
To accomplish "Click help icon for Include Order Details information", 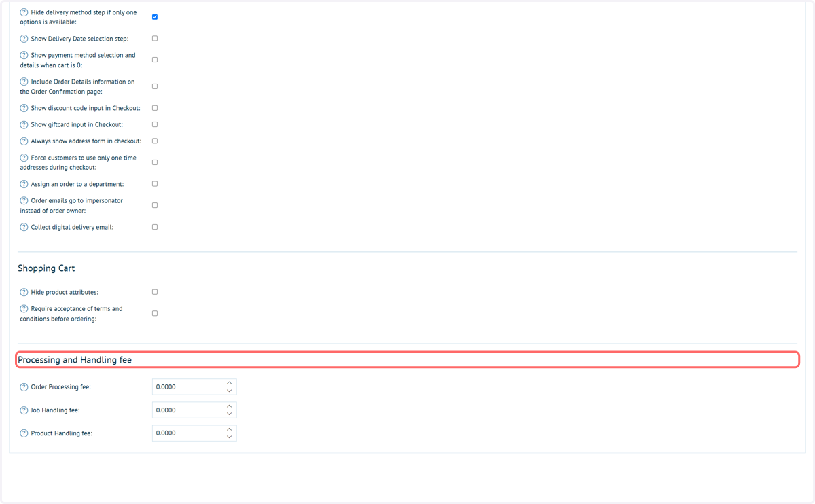I will (24, 82).
